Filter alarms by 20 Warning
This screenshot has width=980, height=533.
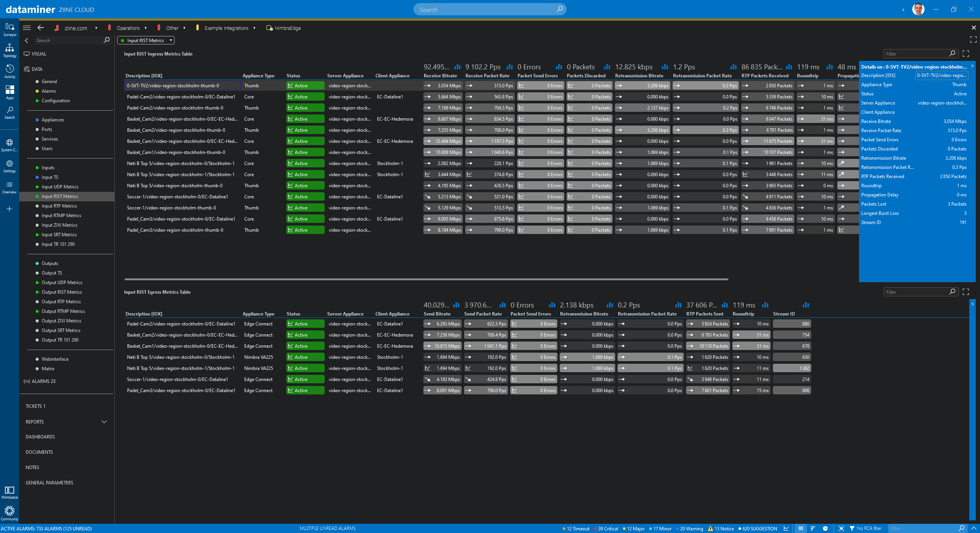(689, 529)
